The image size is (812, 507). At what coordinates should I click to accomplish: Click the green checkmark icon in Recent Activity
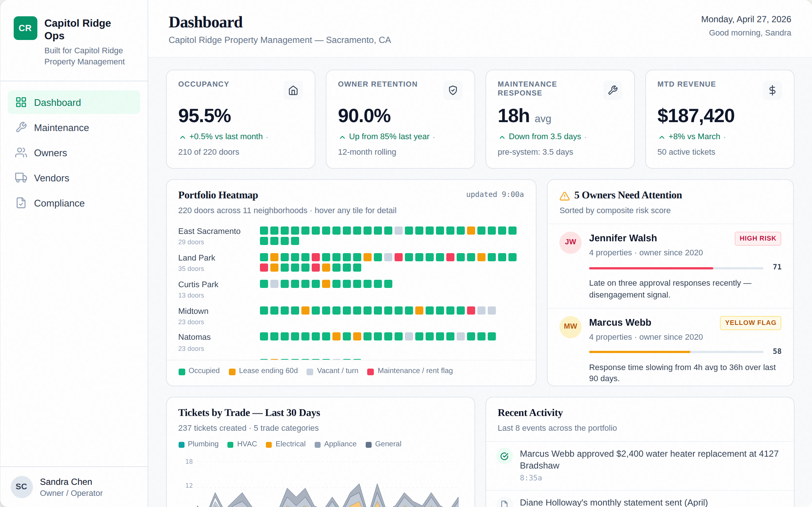504,456
